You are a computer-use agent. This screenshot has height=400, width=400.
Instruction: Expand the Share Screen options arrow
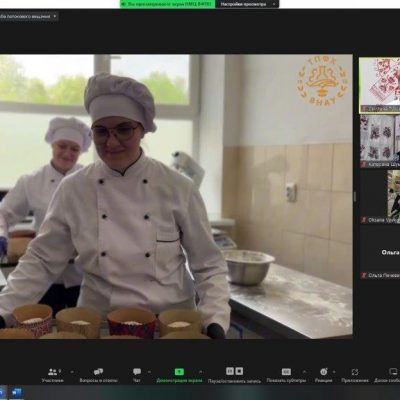(x=200, y=372)
